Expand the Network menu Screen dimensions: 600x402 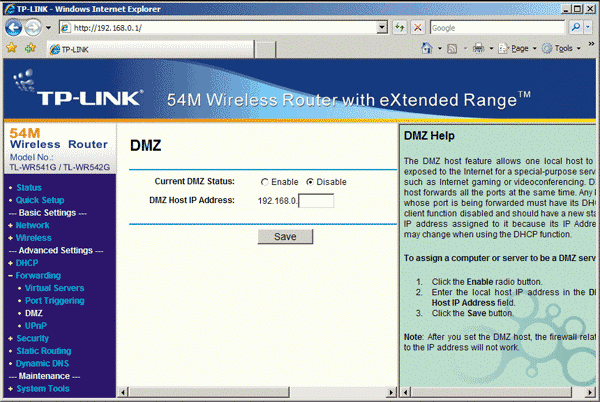pos(32,225)
